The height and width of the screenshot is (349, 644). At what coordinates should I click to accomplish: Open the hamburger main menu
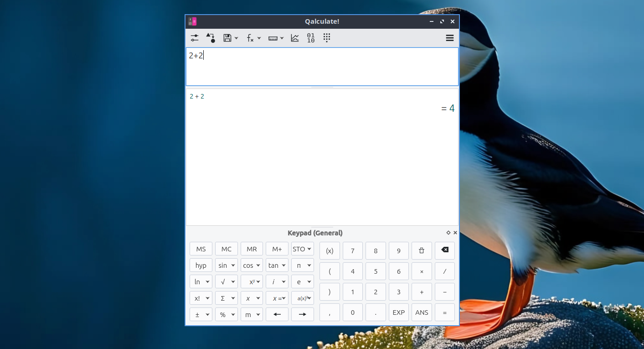click(x=449, y=38)
